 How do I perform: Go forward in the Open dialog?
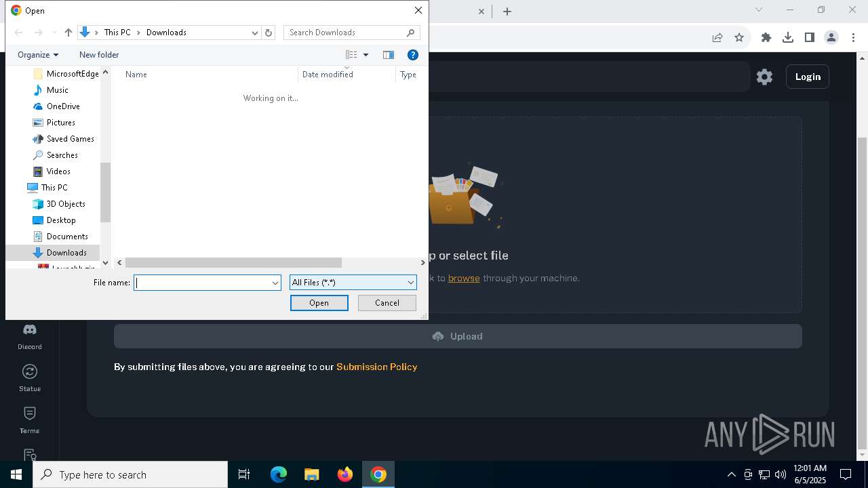[38, 33]
